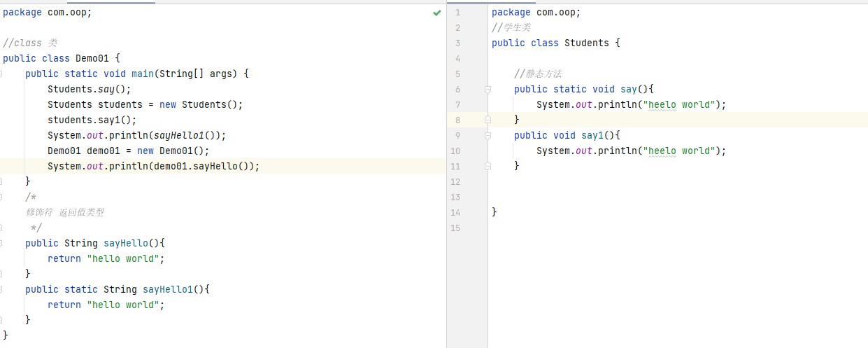Click "heelo world" string on line 7

tap(679, 104)
